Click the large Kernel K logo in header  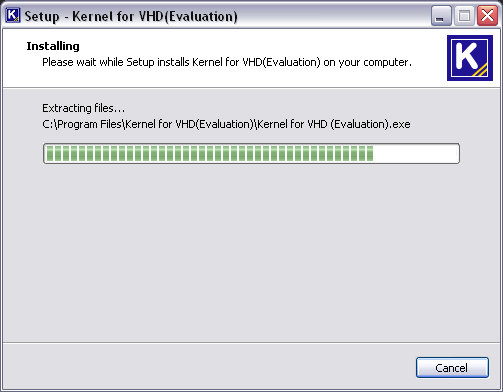pos(470,58)
